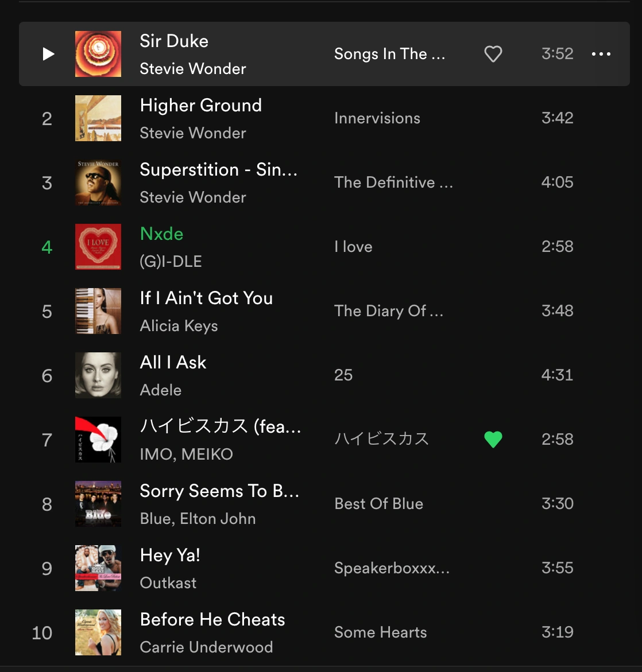Click the (G)I-DLE artist name
Screen dimensions: 642x672
[x=171, y=262]
